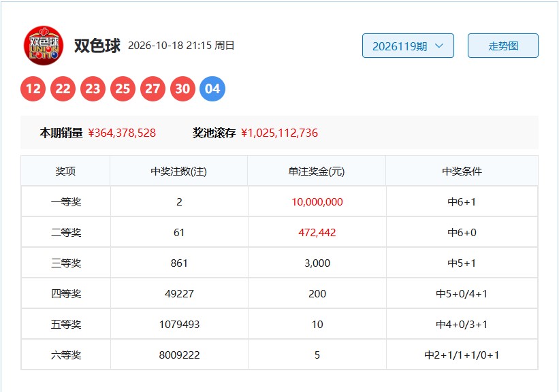Click red ball number 27
559x392 pixels.
(153, 88)
